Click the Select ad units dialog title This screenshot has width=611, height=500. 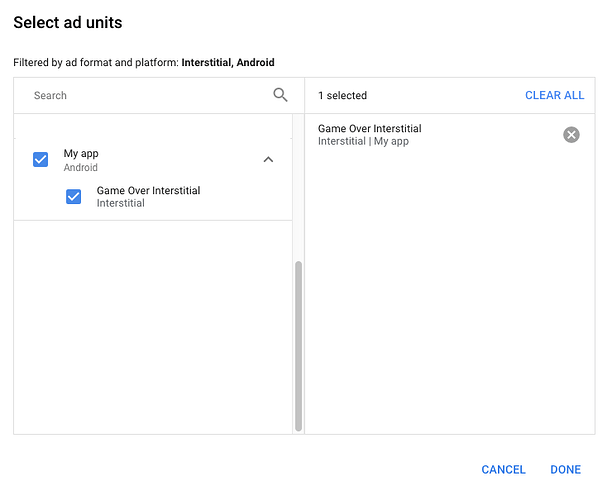click(x=68, y=23)
